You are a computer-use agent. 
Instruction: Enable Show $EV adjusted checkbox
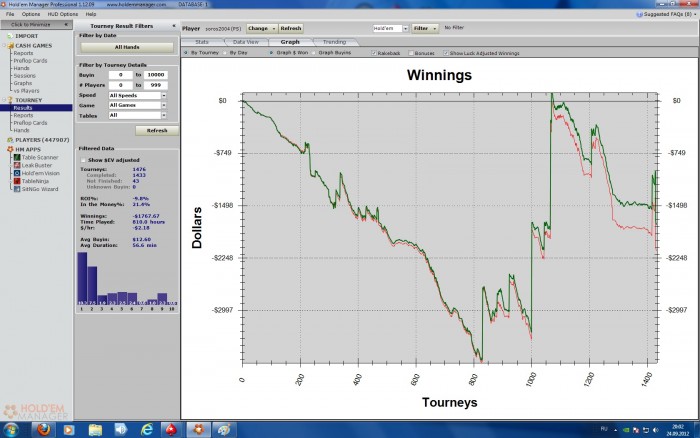coord(83,160)
